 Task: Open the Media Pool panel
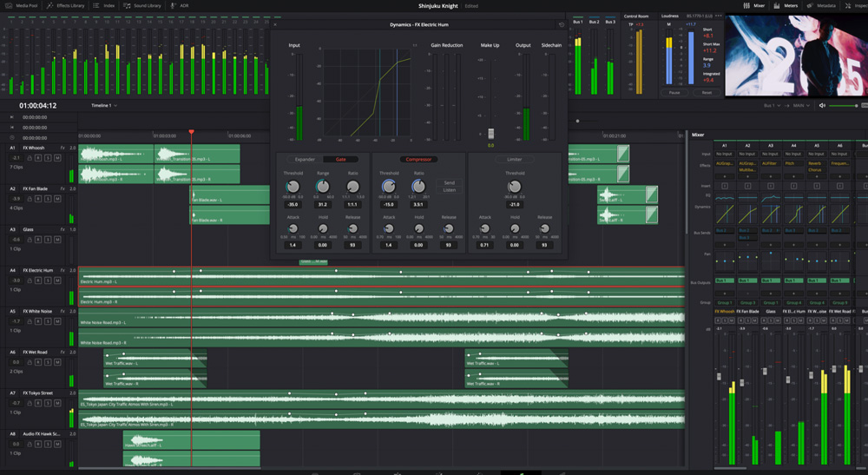21,5
